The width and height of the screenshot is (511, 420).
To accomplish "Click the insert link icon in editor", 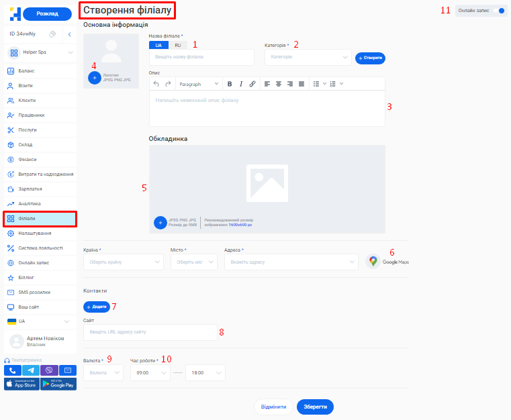I will 252,84.
